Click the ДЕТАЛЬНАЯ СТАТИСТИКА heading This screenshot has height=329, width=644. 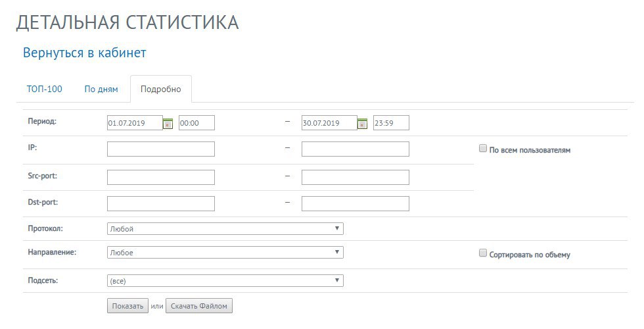coord(127,22)
